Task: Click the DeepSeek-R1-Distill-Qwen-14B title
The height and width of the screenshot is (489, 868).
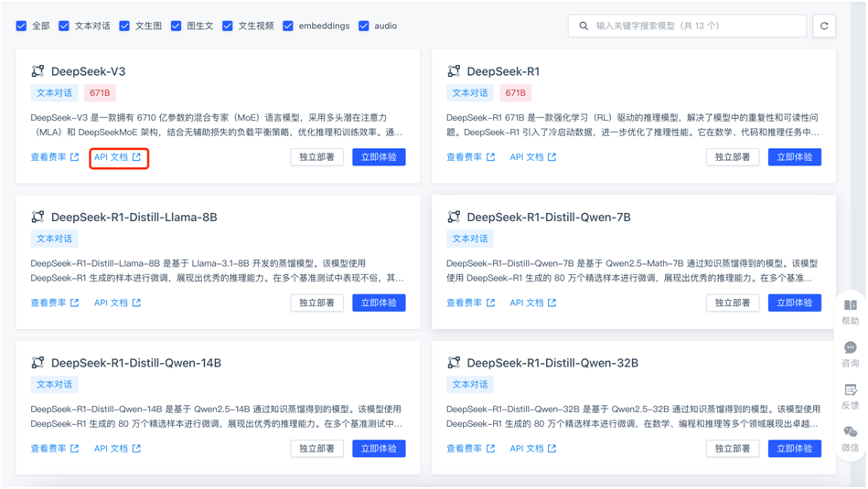Action: [136, 363]
